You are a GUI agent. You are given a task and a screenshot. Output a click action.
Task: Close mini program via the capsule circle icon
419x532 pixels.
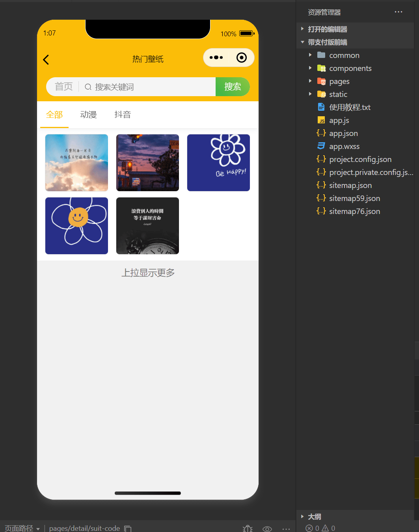click(242, 58)
